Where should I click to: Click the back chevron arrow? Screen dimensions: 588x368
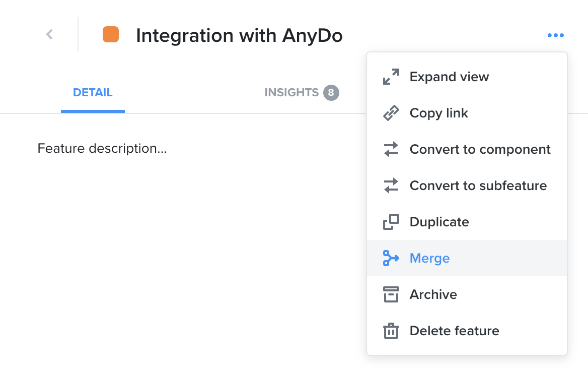click(x=49, y=35)
